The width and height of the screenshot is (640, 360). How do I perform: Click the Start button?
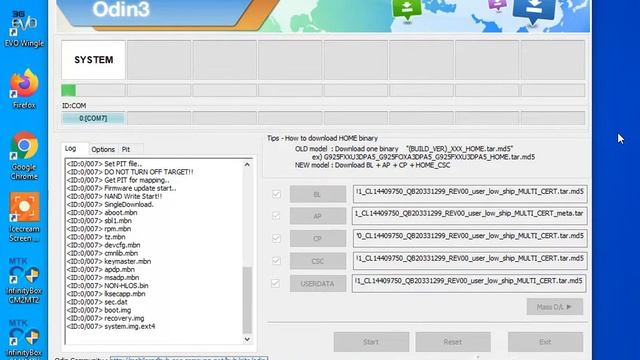pyautogui.click(x=371, y=342)
